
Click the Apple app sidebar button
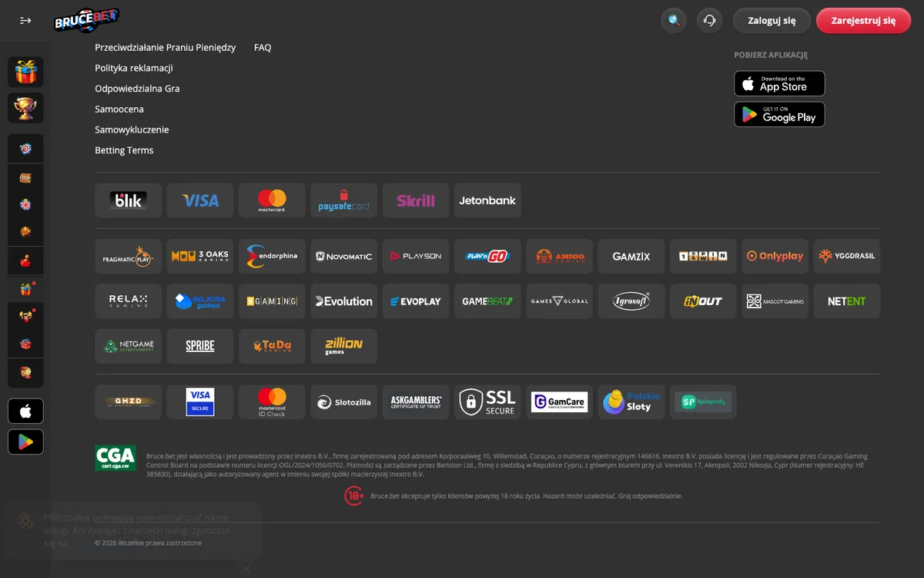click(25, 411)
